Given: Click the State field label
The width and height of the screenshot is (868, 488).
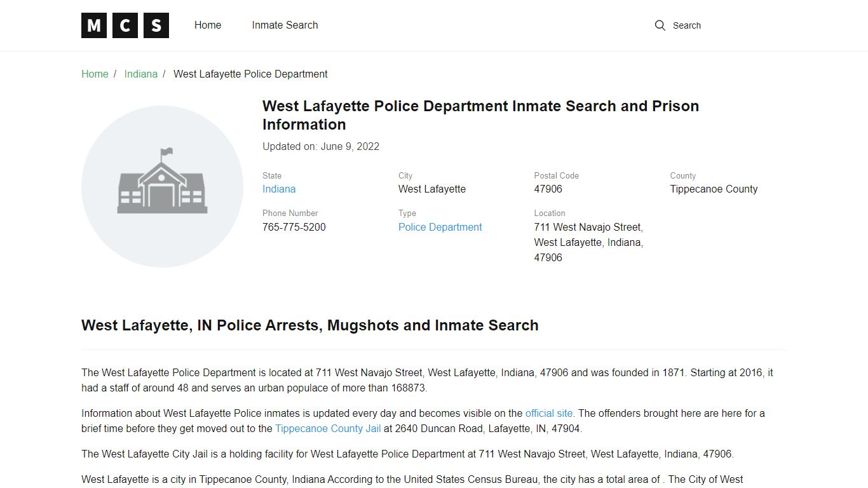Looking at the screenshot, I should [272, 175].
